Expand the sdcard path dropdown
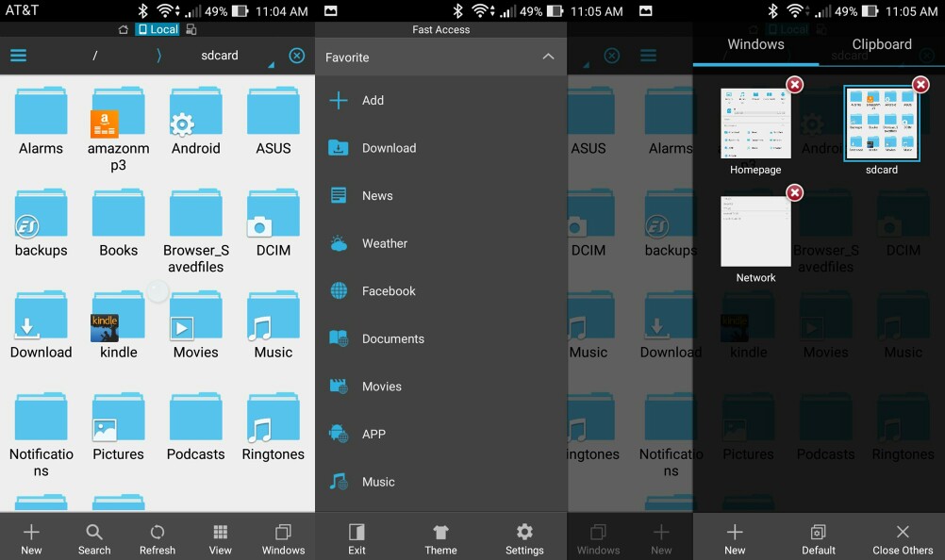The height and width of the screenshot is (560, 945). [x=270, y=65]
